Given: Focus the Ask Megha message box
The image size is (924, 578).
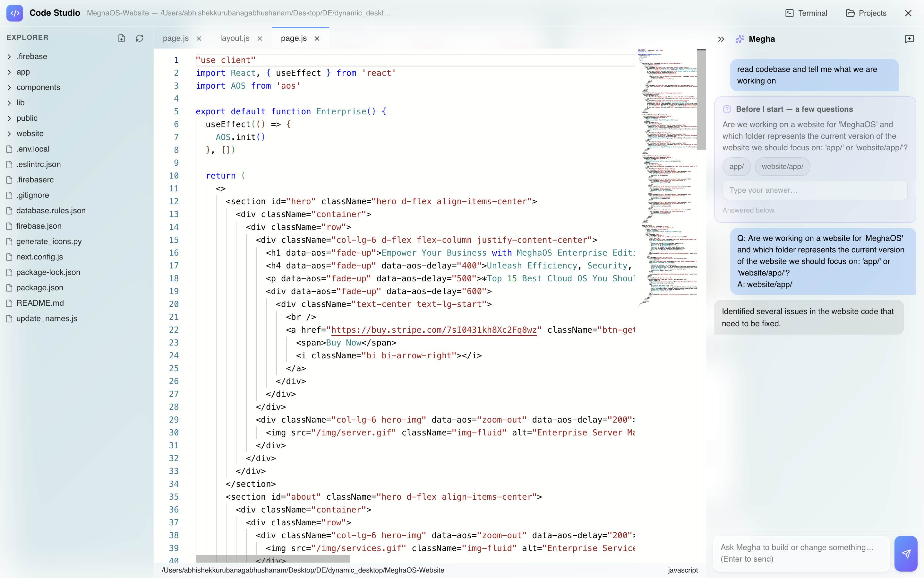Looking at the screenshot, I should click(801, 553).
